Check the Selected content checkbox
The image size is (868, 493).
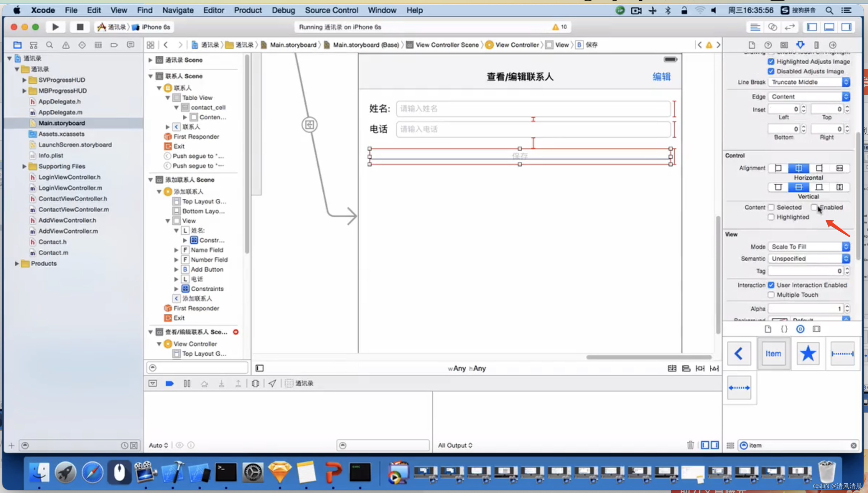(771, 207)
